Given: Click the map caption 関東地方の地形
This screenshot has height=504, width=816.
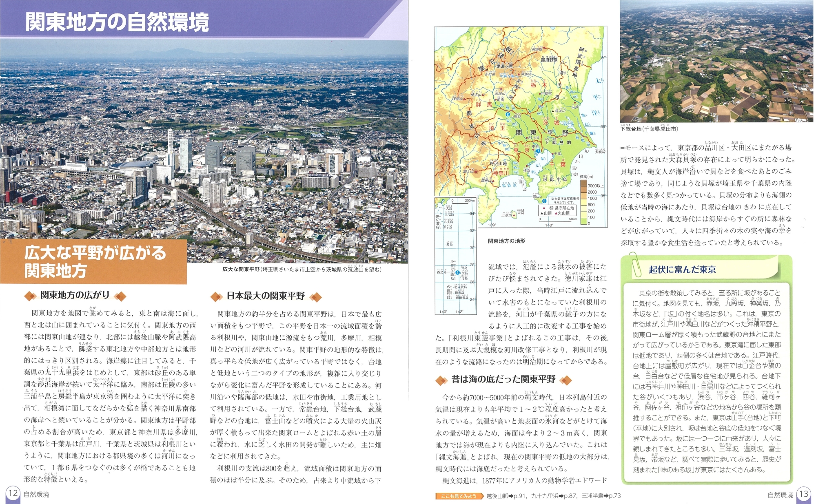Looking at the screenshot, I should click(x=507, y=241).
